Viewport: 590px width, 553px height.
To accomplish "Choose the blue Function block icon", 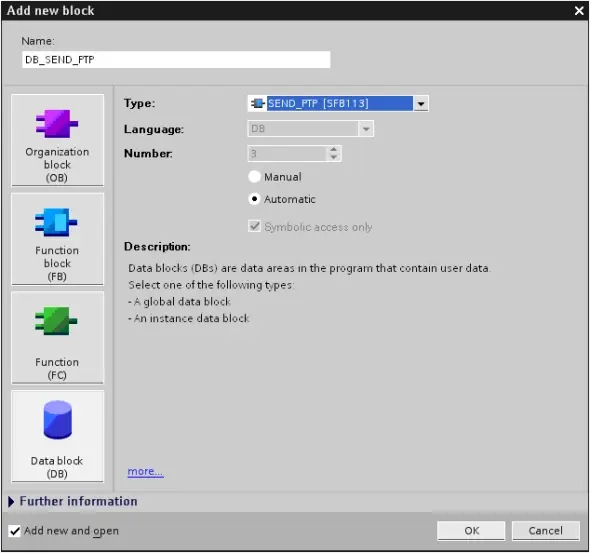I will 56,222.
